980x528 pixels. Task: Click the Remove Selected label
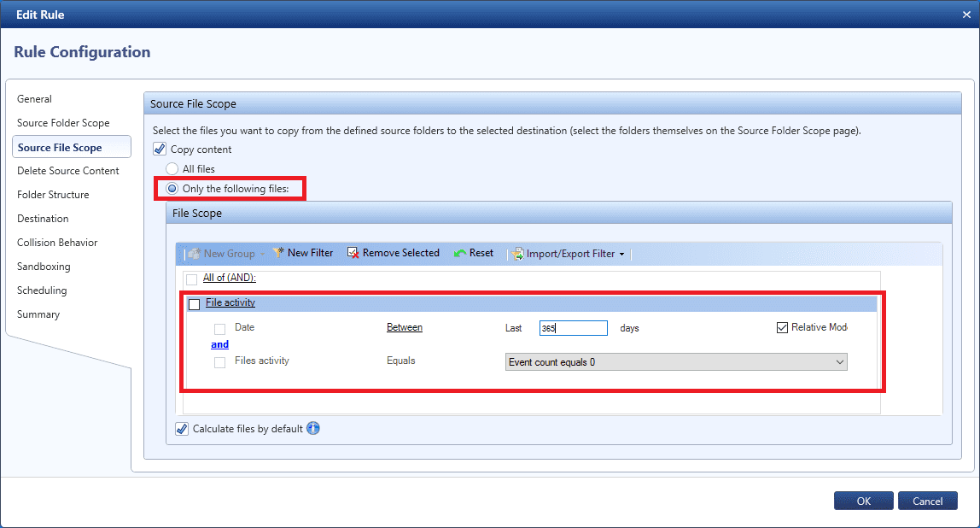click(x=400, y=253)
